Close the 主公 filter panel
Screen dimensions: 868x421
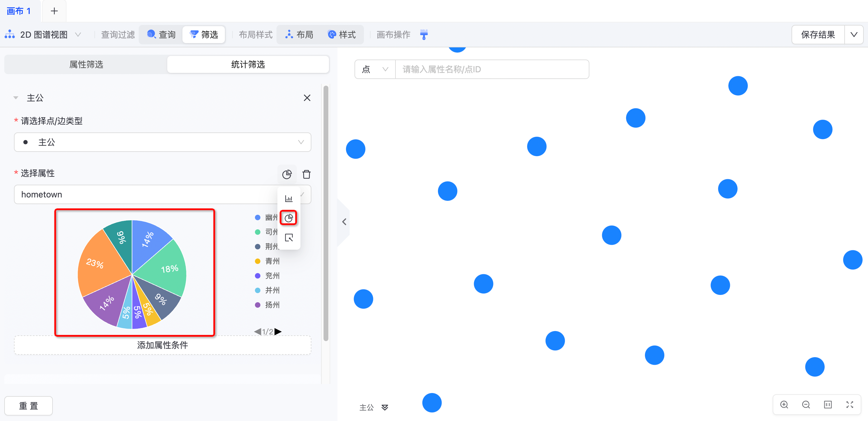tap(307, 98)
